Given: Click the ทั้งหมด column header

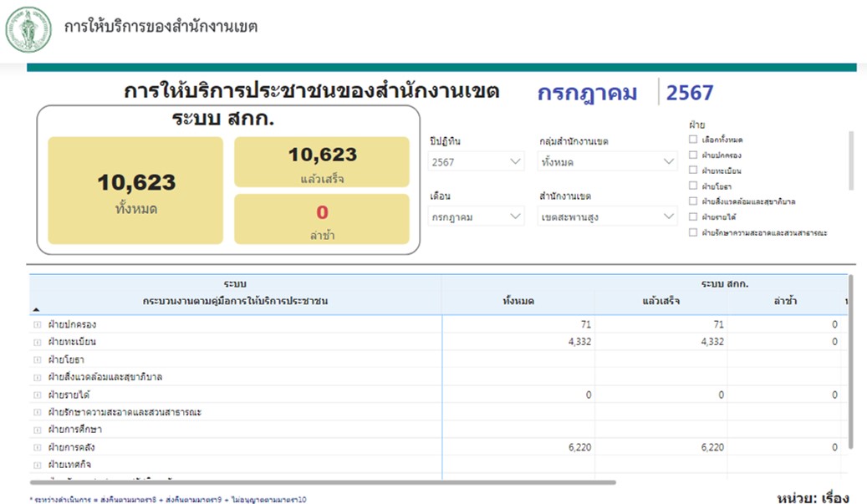Looking at the screenshot, I should [518, 301].
